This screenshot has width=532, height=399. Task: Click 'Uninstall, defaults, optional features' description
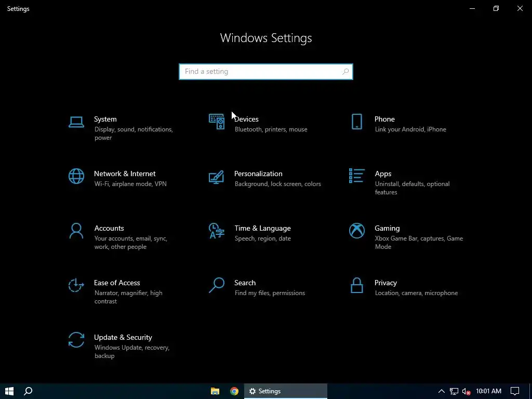tap(412, 188)
